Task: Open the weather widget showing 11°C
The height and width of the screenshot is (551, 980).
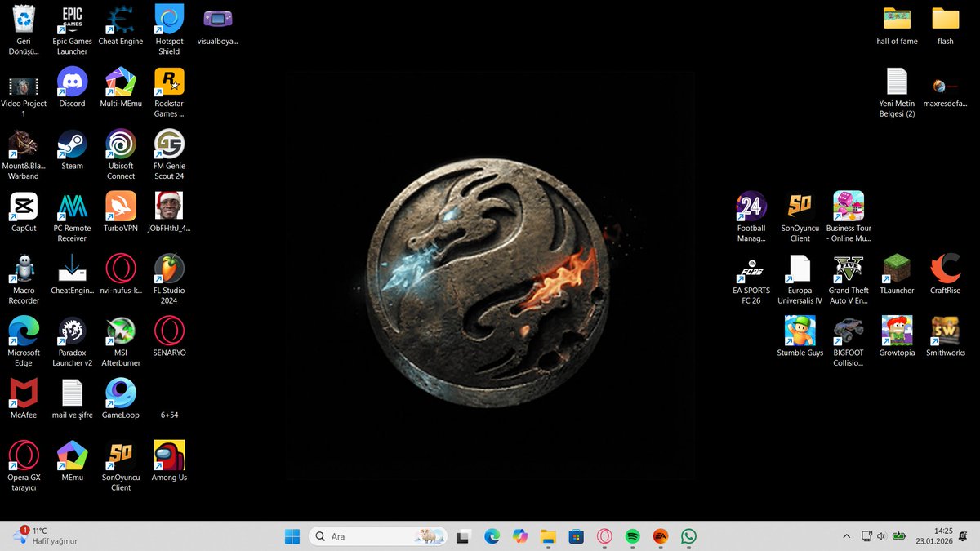Action: [45, 535]
